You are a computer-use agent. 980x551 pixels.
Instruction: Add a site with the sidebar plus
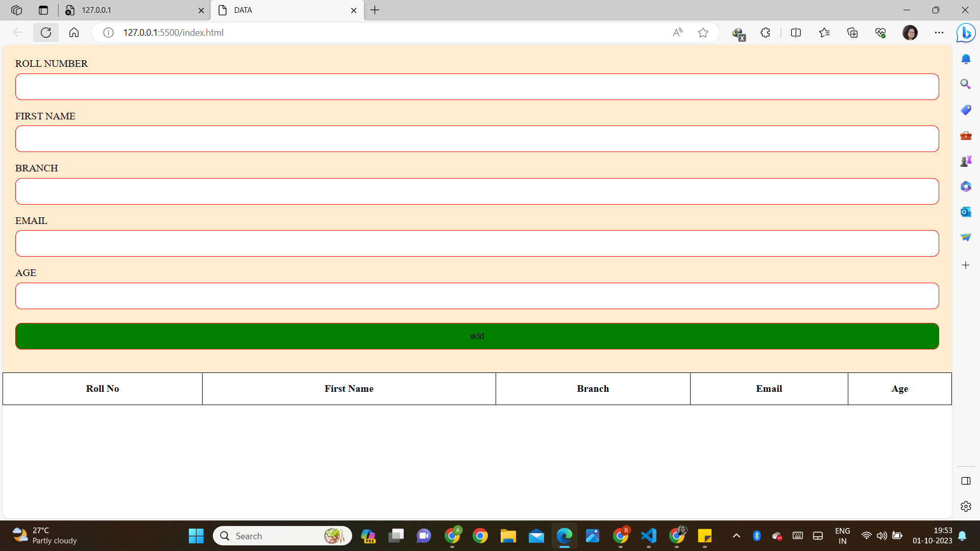click(966, 265)
